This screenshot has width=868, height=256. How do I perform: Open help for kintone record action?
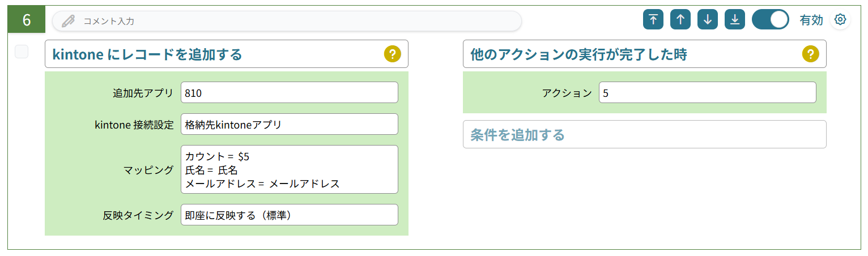click(393, 54)
